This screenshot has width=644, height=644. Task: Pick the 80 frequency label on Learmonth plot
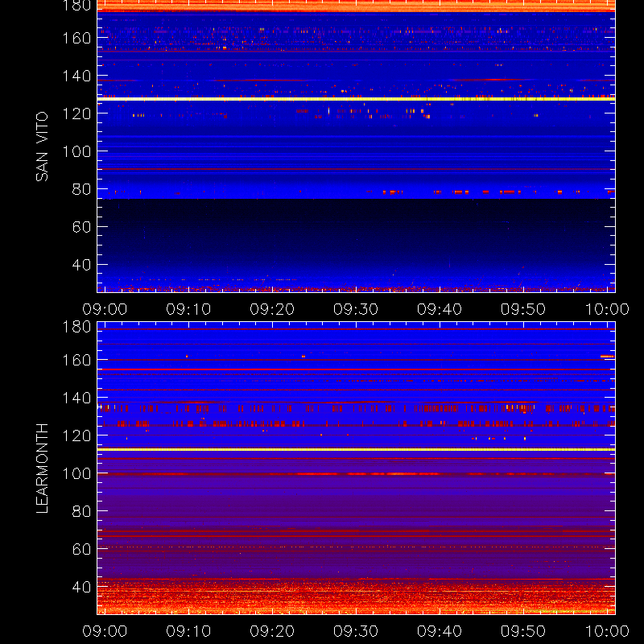(x=81, y=511)
